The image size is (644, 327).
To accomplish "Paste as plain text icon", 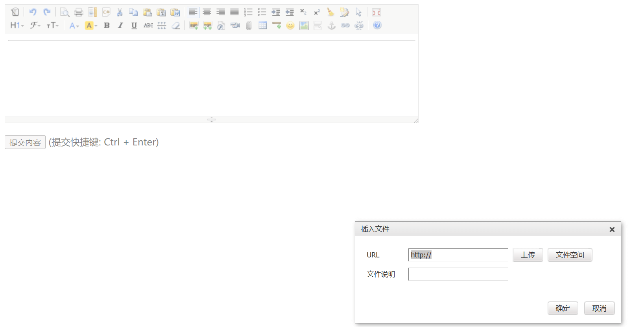I will pyautogui.click(x=161, y=12).
